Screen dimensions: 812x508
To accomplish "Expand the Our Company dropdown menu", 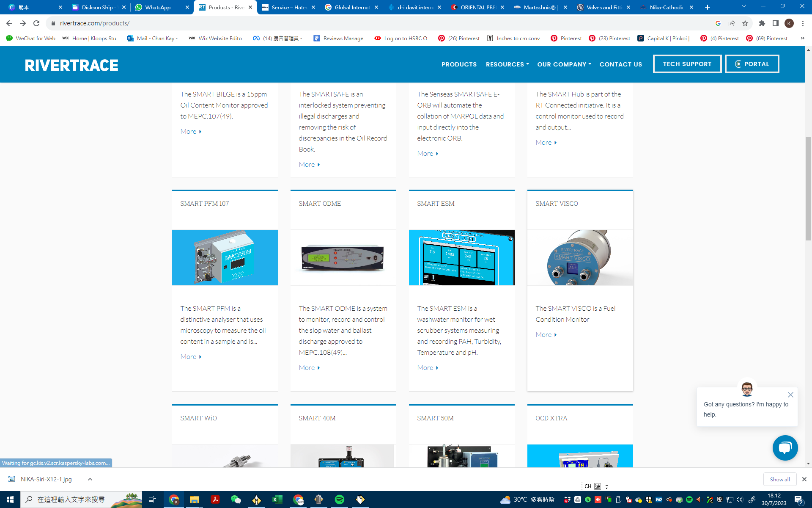I will pyautogui.click(x=564, y=64).
